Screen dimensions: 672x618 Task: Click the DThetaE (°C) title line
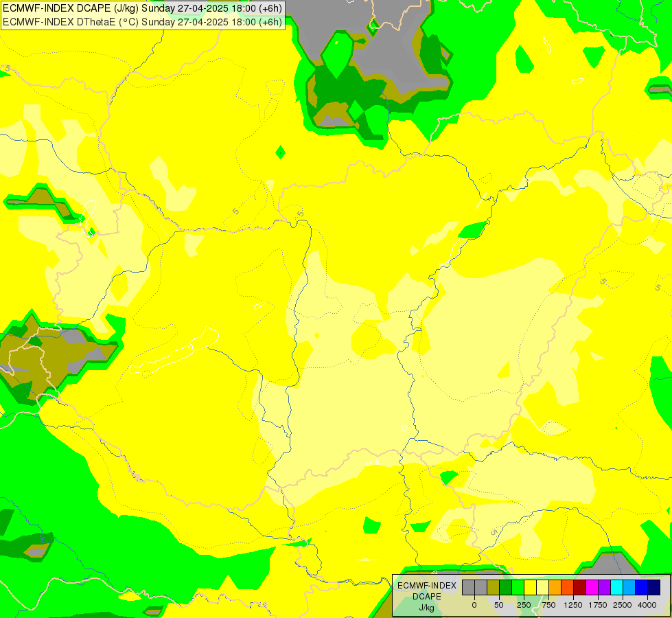pos(142,22)
